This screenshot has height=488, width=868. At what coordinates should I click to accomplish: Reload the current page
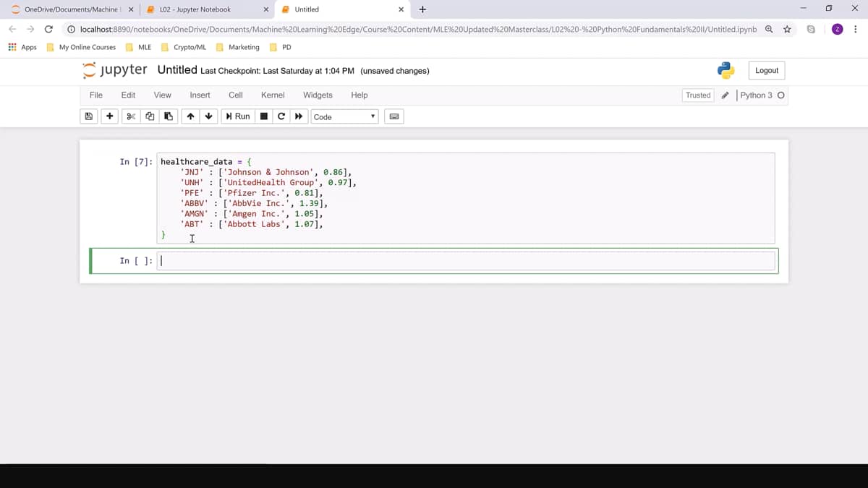click(x=48, y=29)
